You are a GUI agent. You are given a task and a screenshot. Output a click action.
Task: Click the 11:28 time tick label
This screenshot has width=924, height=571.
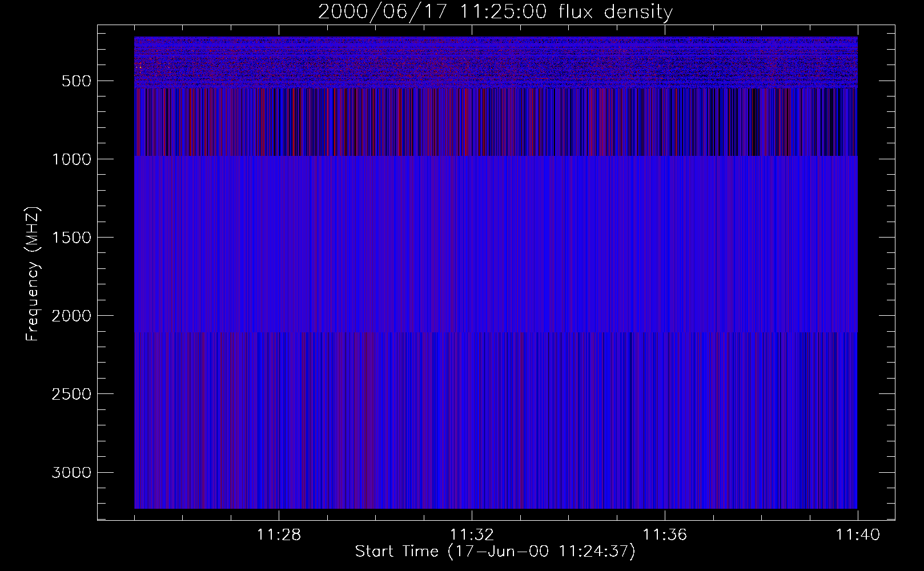279,535
